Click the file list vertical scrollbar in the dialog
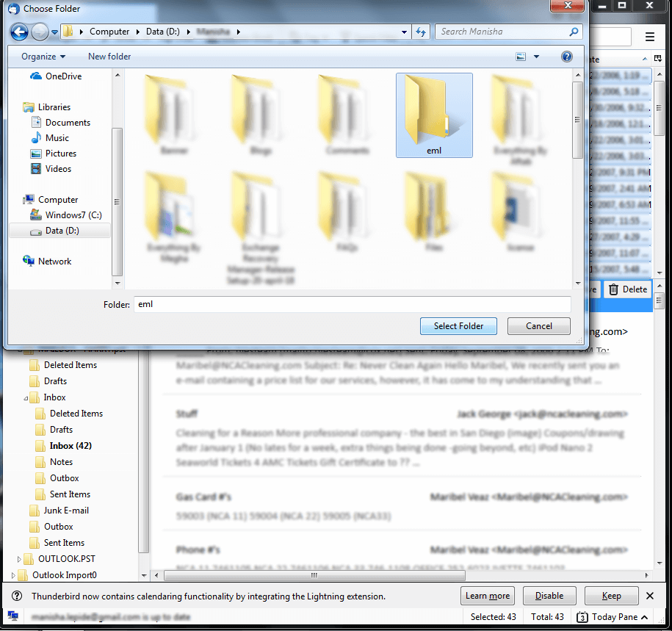672x631 pixels. 578,120
